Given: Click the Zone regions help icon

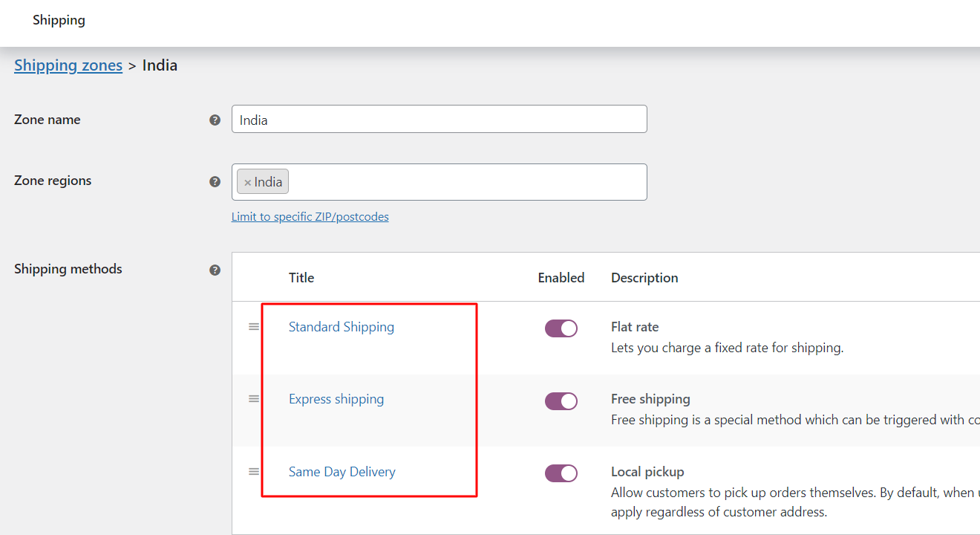Looking at the screenshot, I should [x=215, y=181].
